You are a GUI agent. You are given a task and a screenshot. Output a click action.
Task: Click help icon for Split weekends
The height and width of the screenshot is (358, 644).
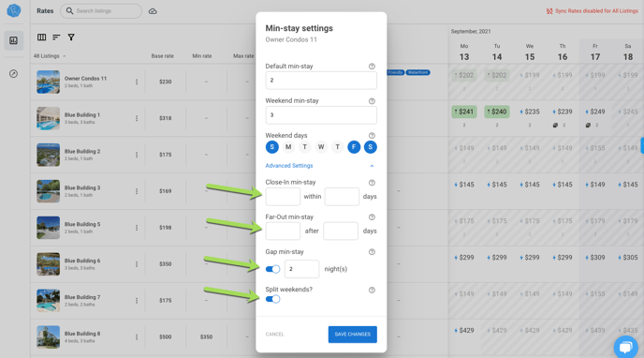coord(372,290)
